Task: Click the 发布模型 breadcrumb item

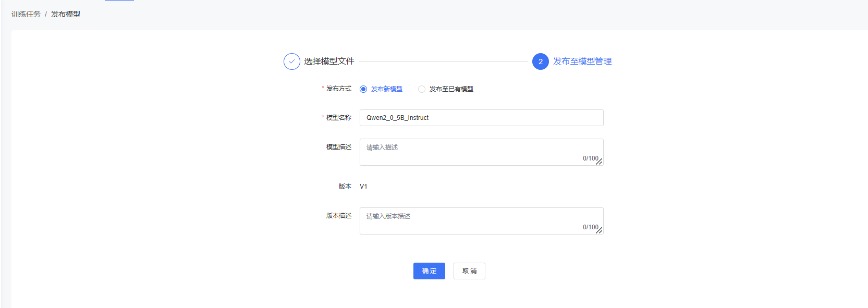Action: (x=66, y=14)
